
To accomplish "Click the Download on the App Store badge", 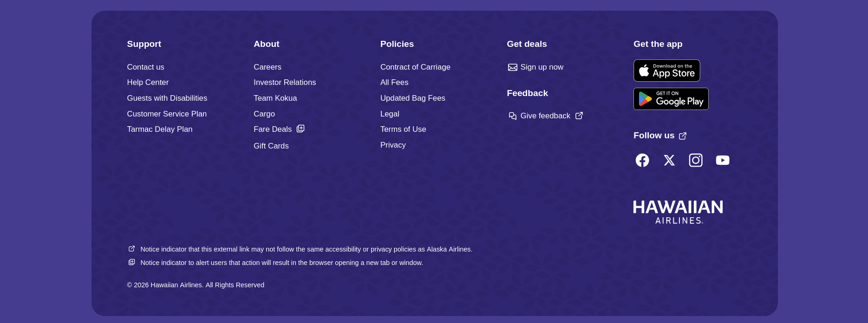I will pyautogui.click(x=666, y=71).
